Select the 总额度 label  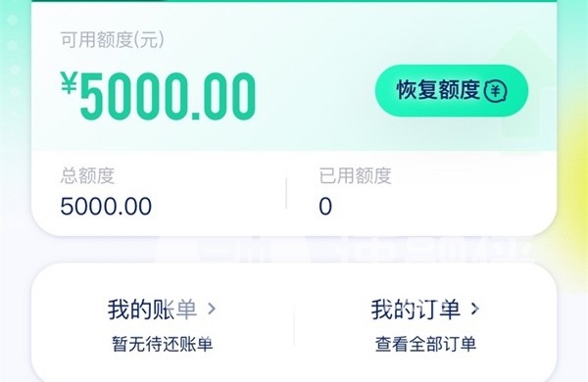click(87, 175)
